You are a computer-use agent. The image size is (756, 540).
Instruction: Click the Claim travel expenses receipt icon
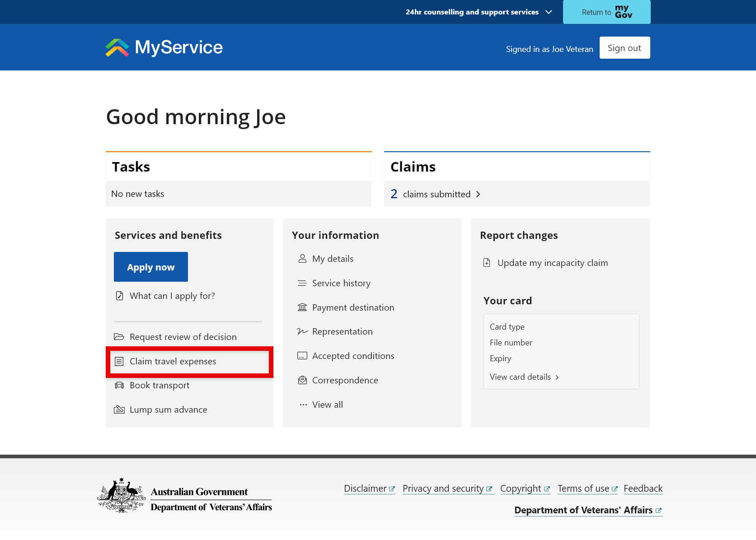click(119, 361)
